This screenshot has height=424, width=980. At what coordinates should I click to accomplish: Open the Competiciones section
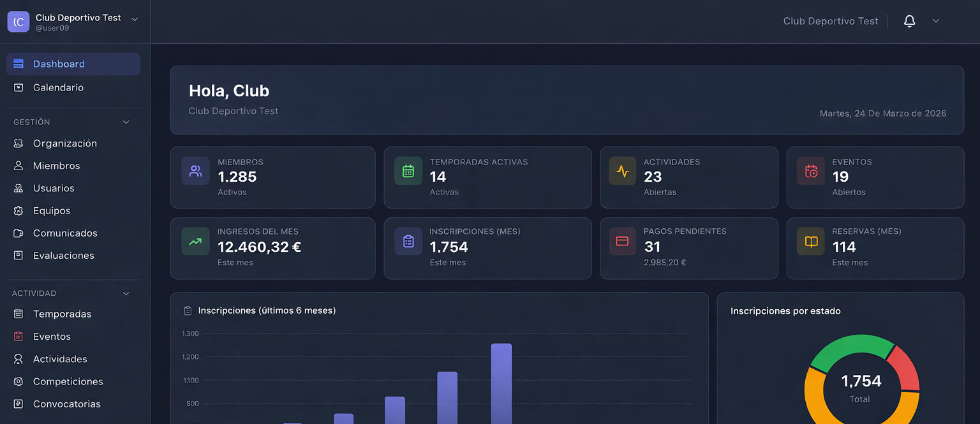point(68,381)
